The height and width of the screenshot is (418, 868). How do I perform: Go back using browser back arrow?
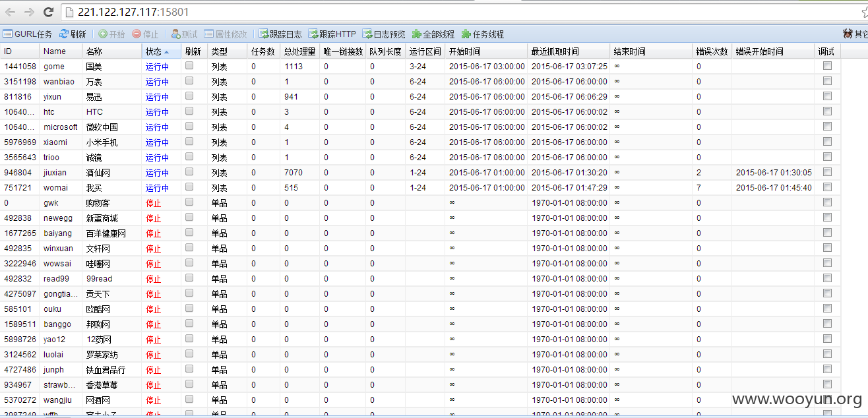[x=11, y=12]
